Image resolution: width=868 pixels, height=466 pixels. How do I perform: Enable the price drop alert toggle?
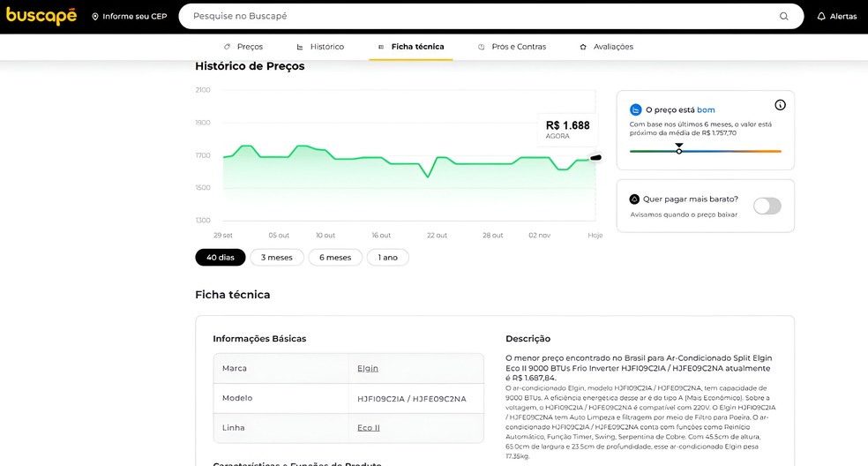[767, 206]
